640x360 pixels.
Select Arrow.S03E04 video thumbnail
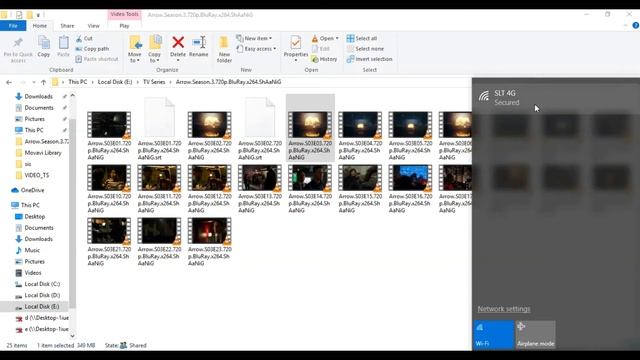click(x=360, y=125)
